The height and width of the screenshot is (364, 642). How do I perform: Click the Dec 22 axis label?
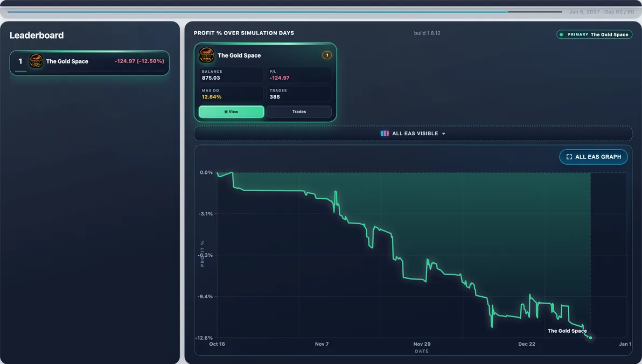point(527,344)
